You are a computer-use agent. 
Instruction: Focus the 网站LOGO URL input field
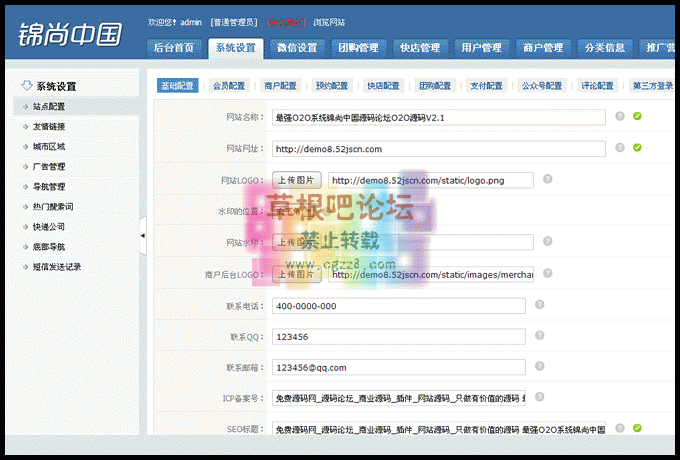[x=431, y=180]
